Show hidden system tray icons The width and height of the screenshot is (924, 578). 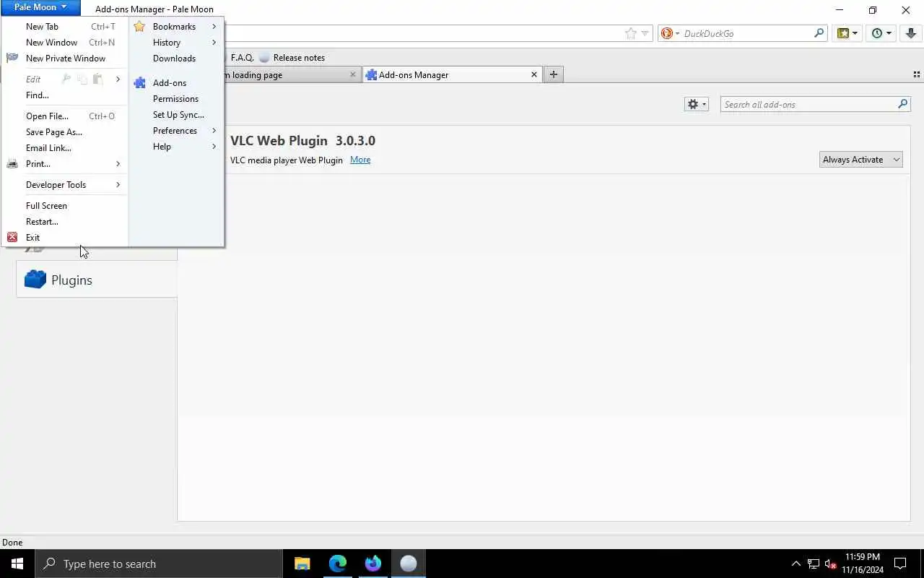click(x=796, y=564)
